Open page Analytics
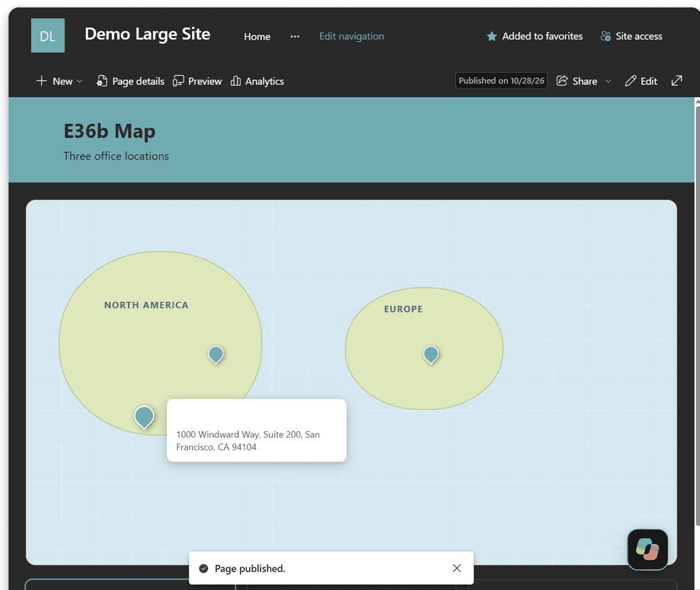This screenshot has height=590, width=700. click(257, 81)
